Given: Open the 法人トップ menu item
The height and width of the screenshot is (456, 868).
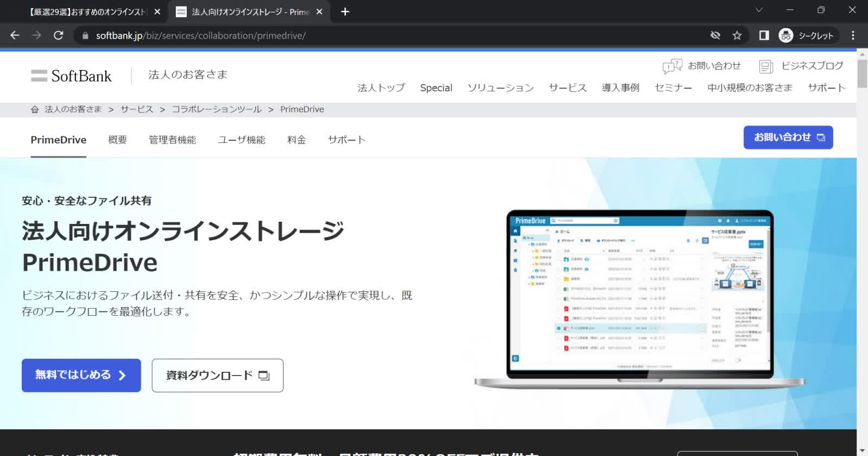Looking at the screenshot, I should point(381,88).
